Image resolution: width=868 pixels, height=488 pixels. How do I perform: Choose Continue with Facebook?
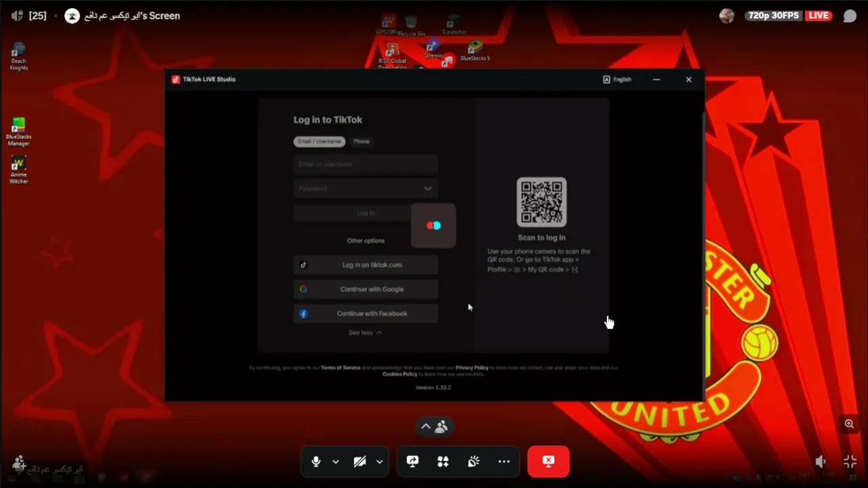pyautogui.click(x=366, y=314)
